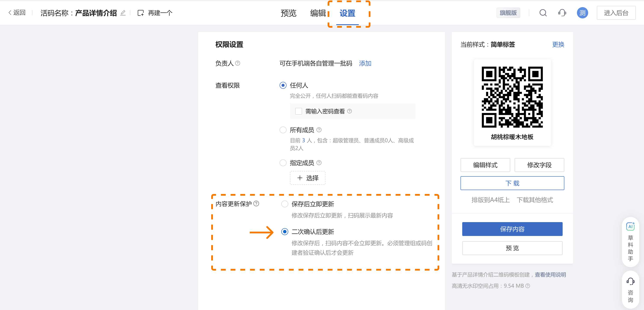The height and width of the screenshot is (310, 644).
Task: Select the 保存后立即更新 radio option
Action: pyautogui.click(x=285, y=204)
